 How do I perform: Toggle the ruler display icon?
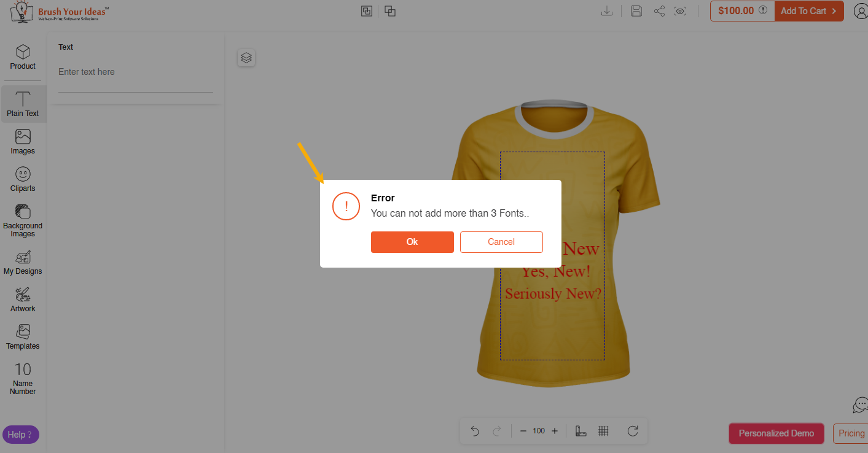click(x=581, y=431)
